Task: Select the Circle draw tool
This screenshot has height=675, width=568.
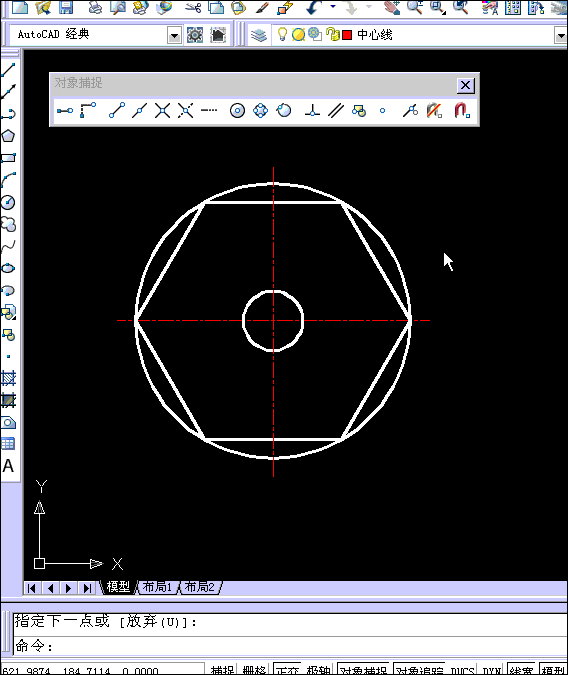Action: click(x=8, y=202)
